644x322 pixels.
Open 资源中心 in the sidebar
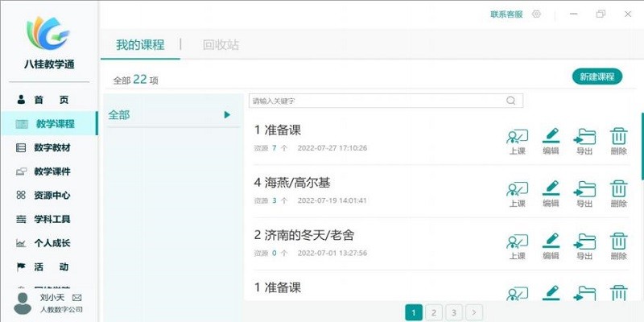pos(49,195)
